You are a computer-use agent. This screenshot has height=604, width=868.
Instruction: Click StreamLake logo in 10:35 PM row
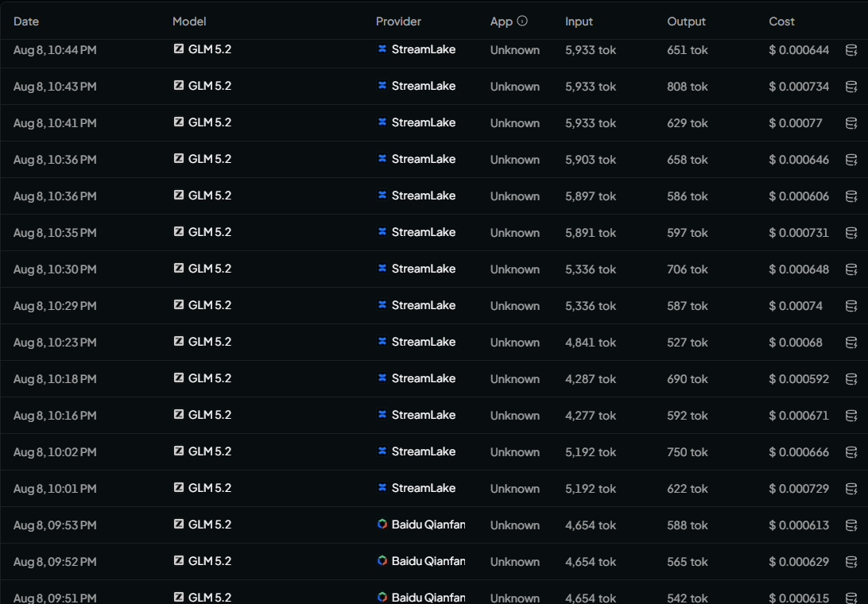point(382,231)
